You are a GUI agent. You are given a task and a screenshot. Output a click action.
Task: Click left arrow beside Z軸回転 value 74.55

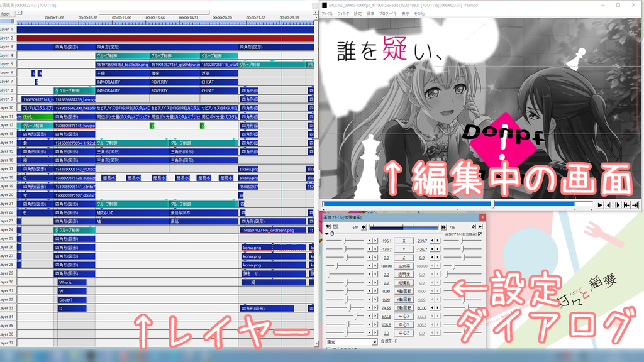370,308
